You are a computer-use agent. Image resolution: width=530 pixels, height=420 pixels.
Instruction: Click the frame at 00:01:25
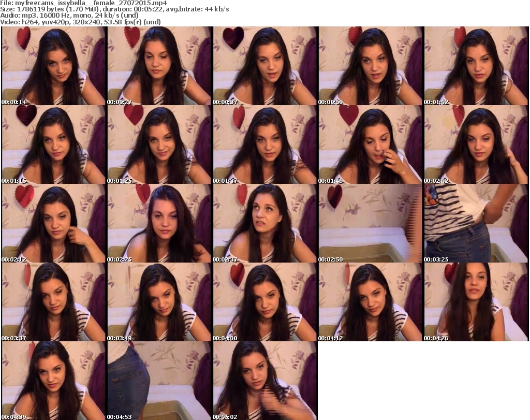pyautogui.click(x=159, y=144)
